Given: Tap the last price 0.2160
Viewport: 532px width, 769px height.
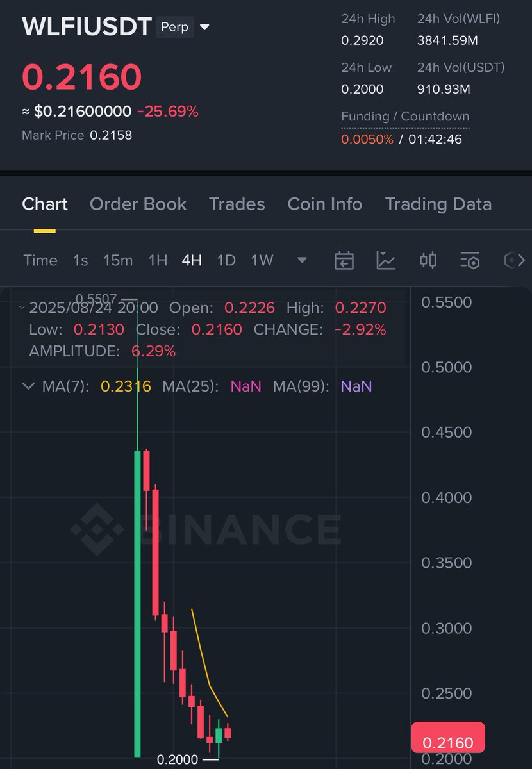Looking at the screenshot, I should coord(81,77).
